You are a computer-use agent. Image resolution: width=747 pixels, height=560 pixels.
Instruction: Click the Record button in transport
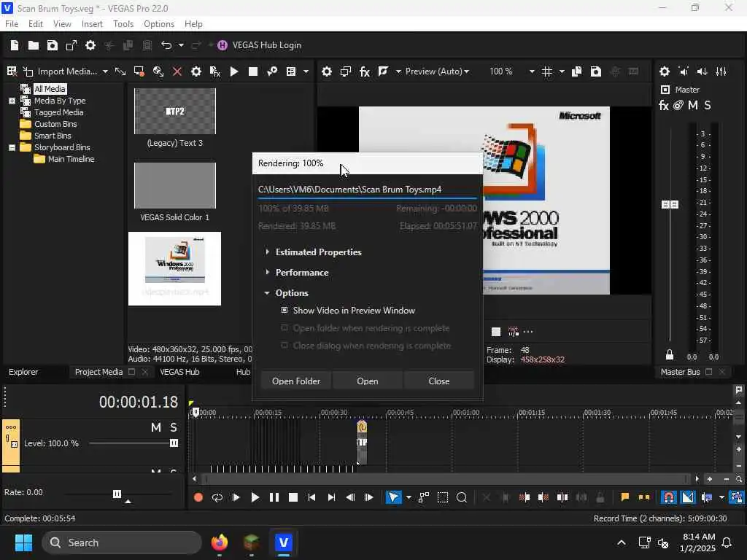[x=198, y=497]
